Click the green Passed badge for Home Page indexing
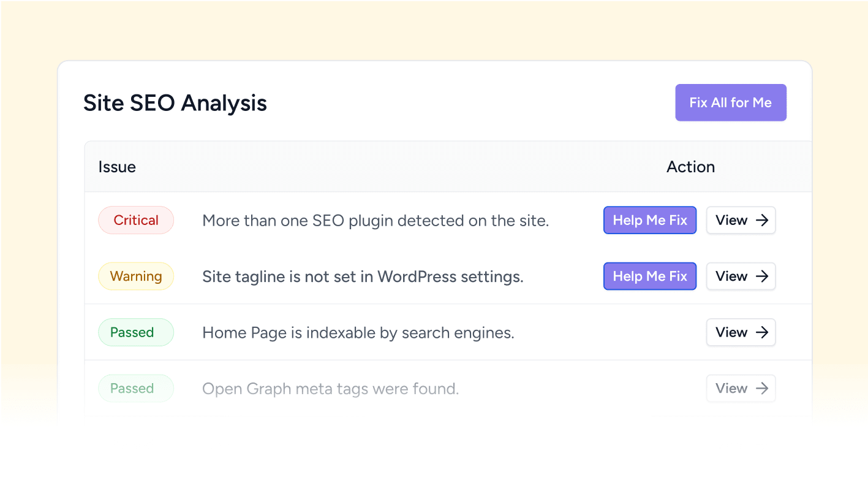The height and width of the screenshot is (491, 868). click(136, 332)
